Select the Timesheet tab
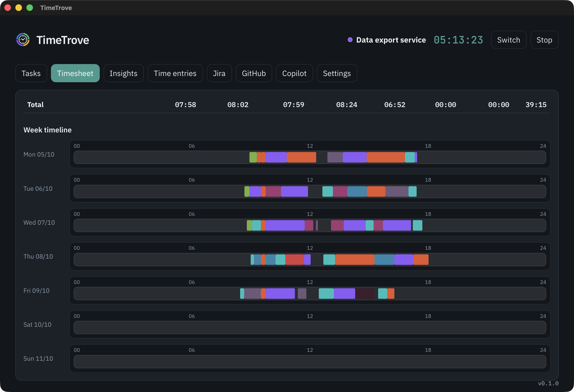The width and height of the screenshot is (574, 392). 75,73
